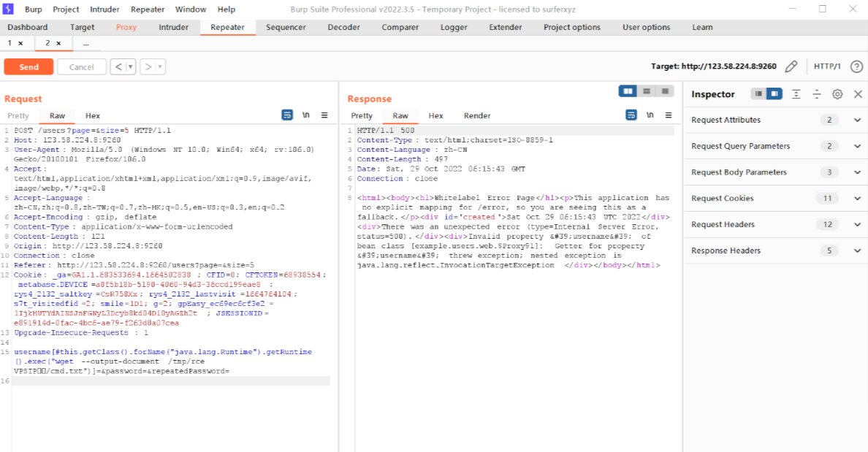Screen dimensions: 868x452
Task: Open Request pane hamburger menu
Action: [324, 115]
